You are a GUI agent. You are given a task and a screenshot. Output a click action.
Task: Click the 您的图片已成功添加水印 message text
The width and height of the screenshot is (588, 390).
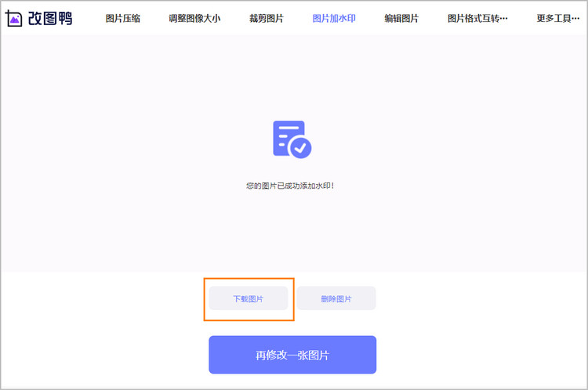290,186
